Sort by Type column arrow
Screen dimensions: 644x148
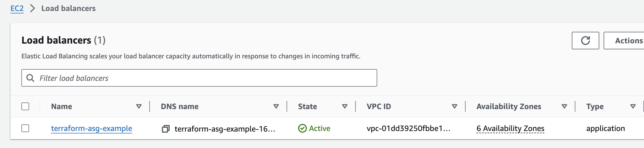click(633, 106)
